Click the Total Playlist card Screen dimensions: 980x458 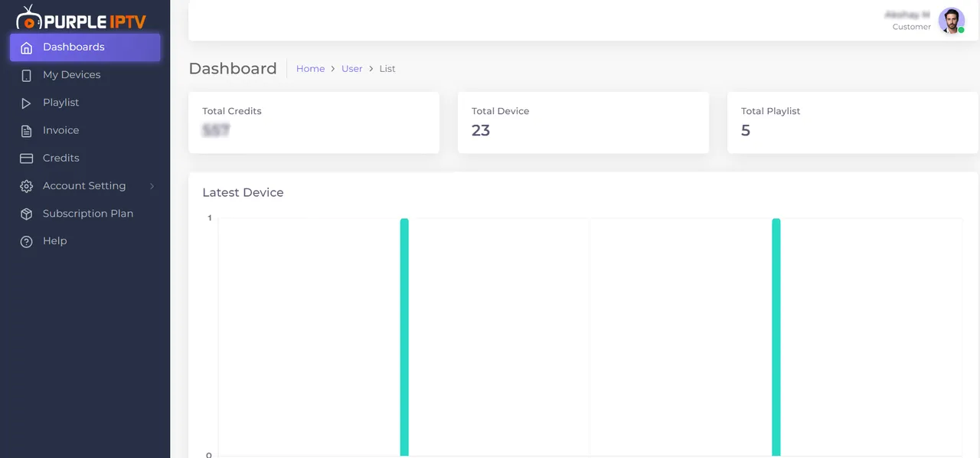[x=852, y=123]
